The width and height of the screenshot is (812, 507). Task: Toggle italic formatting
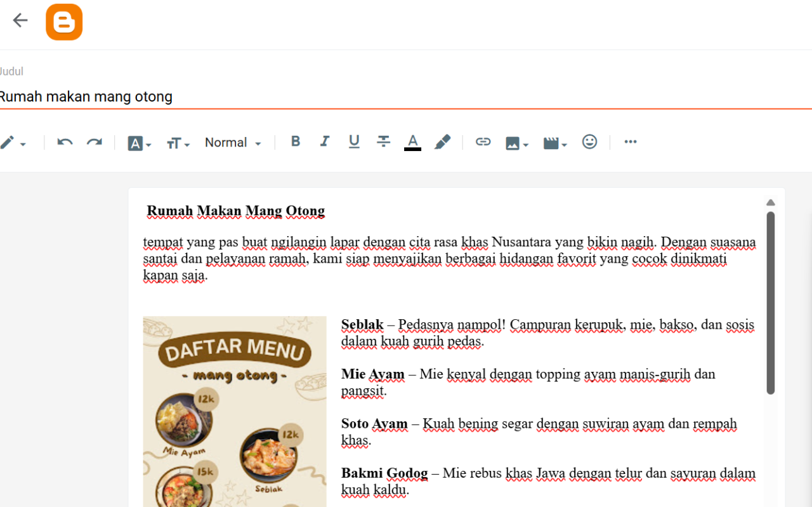tap(325, 142)
